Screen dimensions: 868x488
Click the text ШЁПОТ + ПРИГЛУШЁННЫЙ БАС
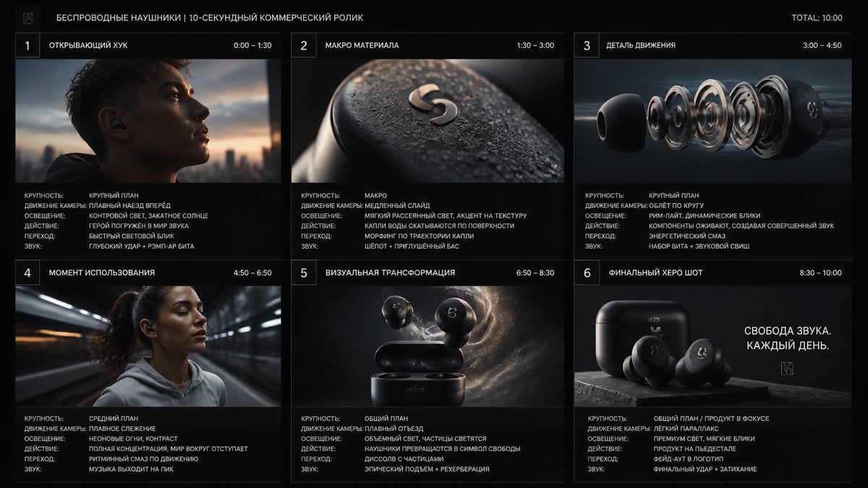[x=412, y=246]
